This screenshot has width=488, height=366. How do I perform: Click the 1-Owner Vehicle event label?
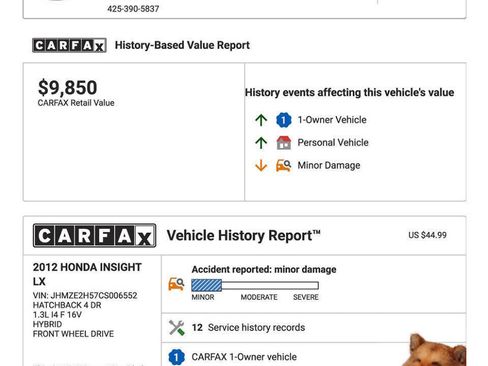pyautogui.click(x=332, y=120)
